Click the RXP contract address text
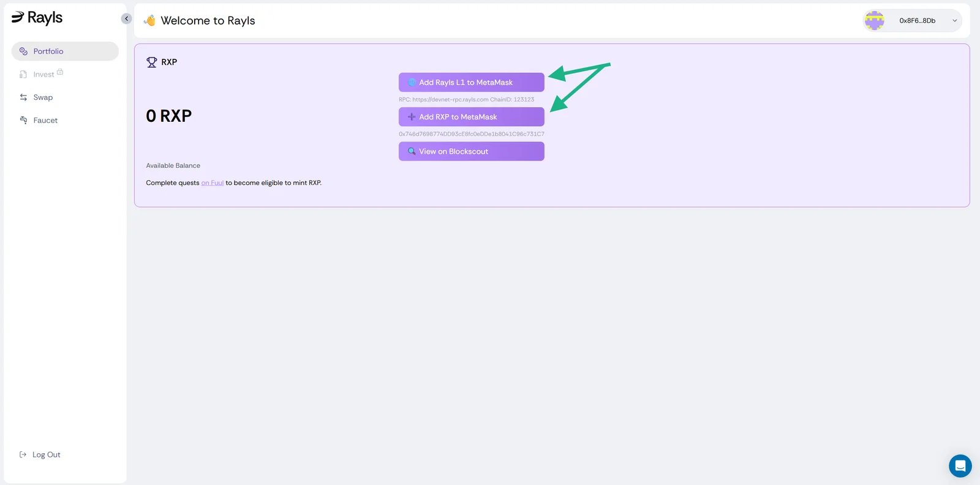Viewport: 980px width, 485px height. 472,134
